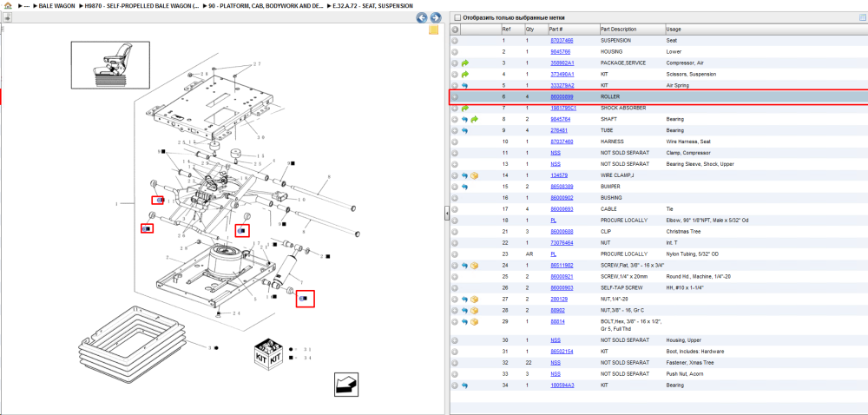
Task: Expand breadcrumb arrow before BALE WAGON
Action: [x=36, y=5]
